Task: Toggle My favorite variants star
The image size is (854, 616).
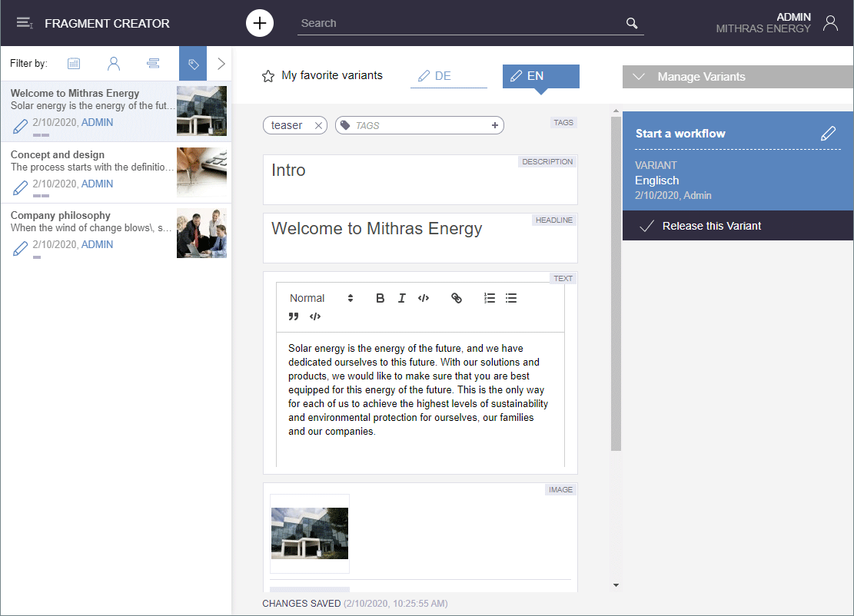Action: [268, 76]
